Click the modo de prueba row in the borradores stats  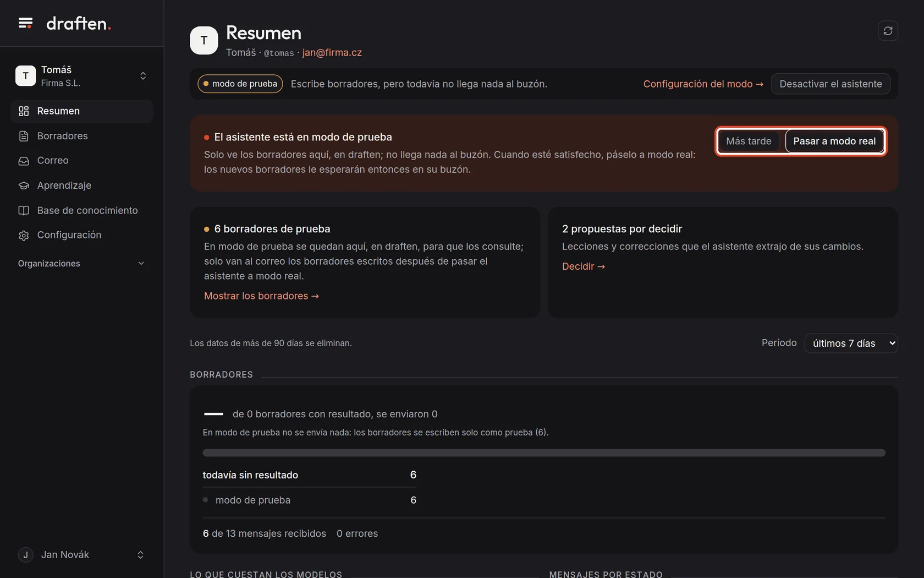[x=309, y=500]
